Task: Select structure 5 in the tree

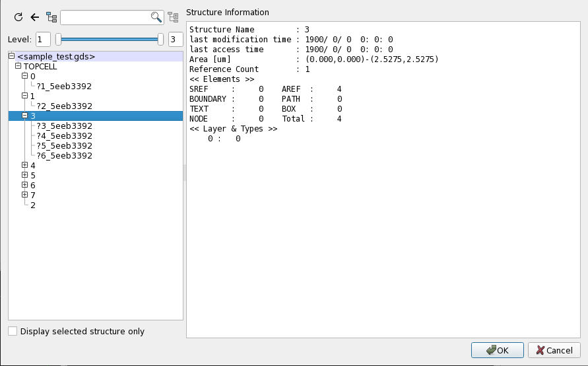Action: click(x=33, y=176)
